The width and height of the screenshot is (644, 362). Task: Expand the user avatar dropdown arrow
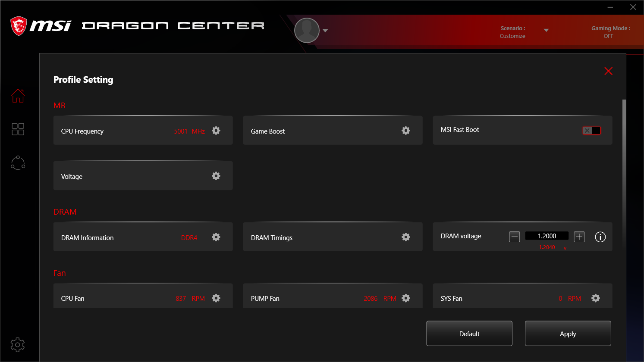[x=325, y=31]
